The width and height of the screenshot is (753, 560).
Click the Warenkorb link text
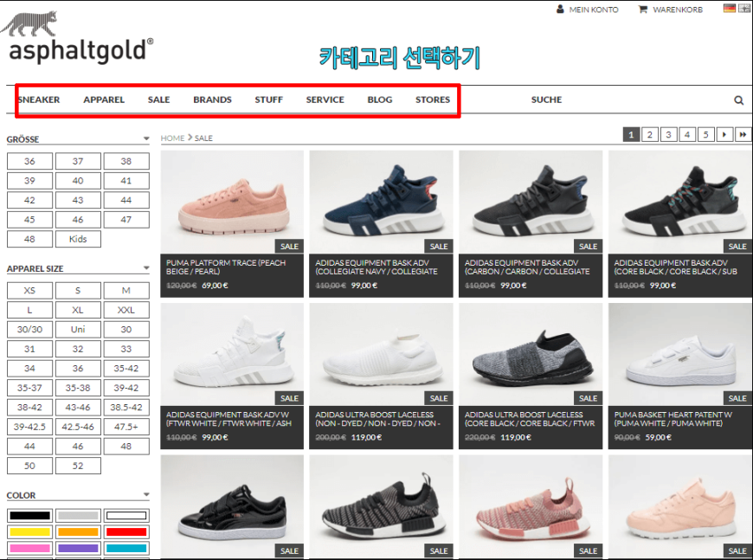[x=678, y=10]
